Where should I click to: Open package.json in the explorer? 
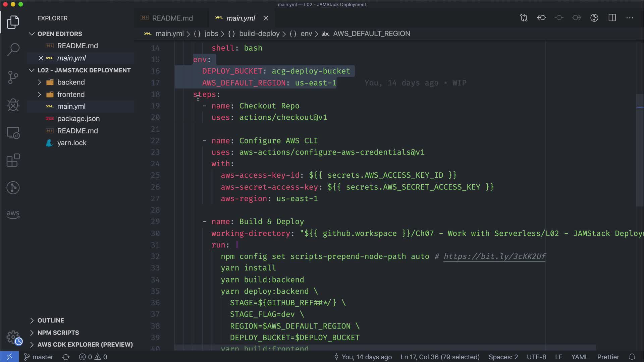pyautogui.click(x=78, y=119)
